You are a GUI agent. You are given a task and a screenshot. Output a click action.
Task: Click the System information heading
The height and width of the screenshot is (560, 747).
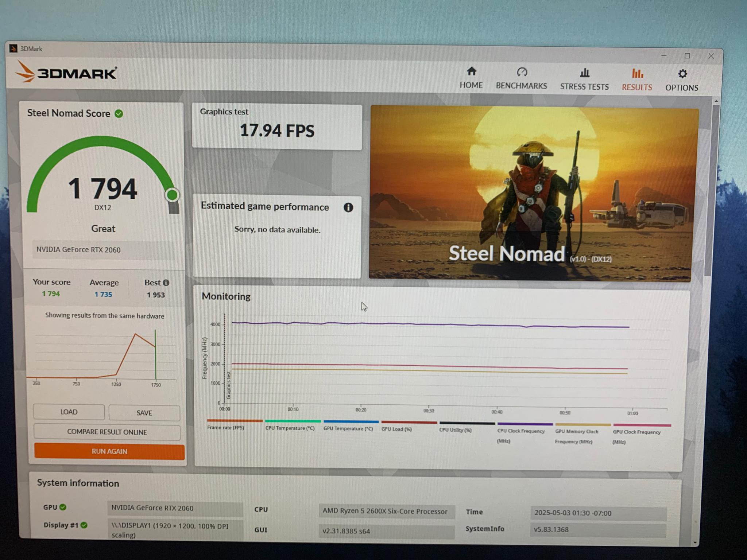(x=78, y=483)
